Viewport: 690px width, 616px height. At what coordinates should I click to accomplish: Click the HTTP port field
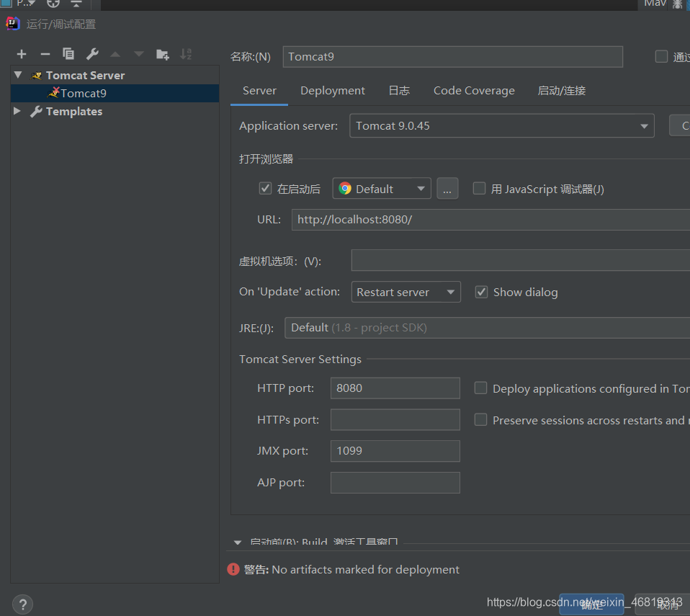point(395,388)
